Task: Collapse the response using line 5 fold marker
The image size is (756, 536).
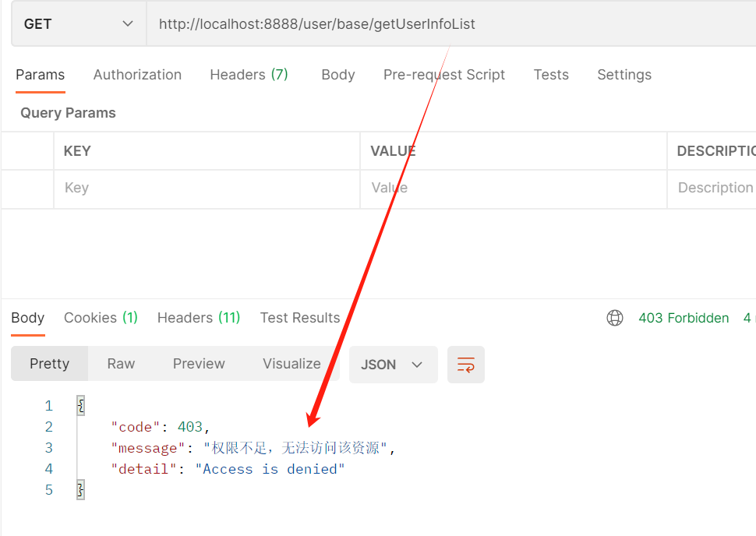Action: point(79,489)
